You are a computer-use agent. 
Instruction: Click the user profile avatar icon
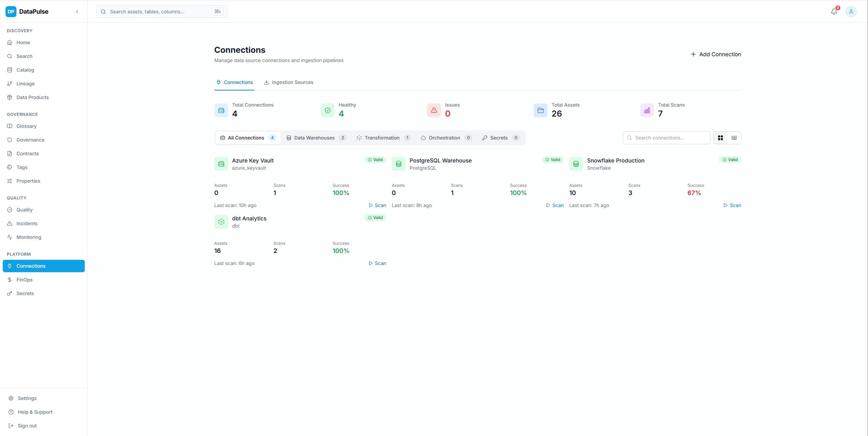click(851, 12)
